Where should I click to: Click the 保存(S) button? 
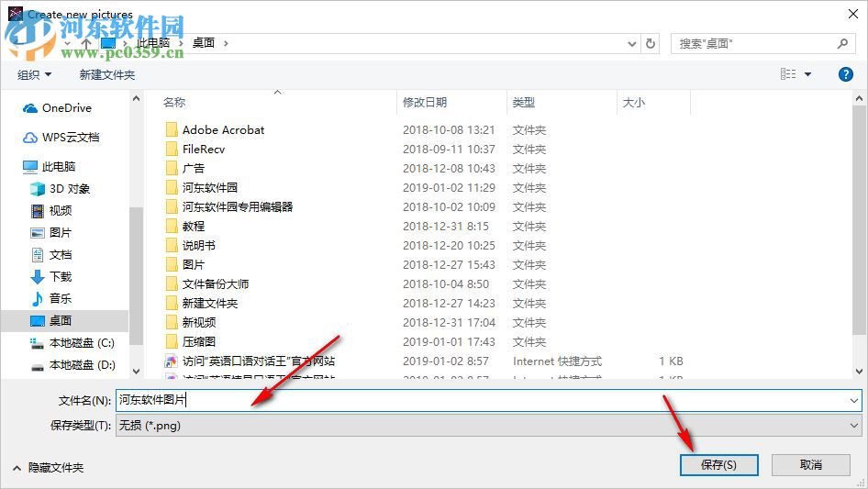pos(718,464)
